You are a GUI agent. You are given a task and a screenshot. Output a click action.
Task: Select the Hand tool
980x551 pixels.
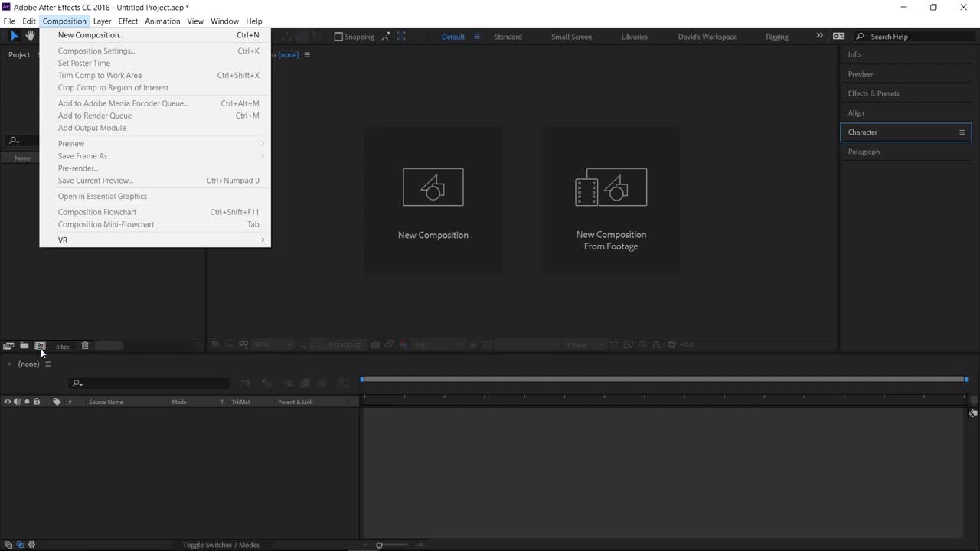coord(31,36)
